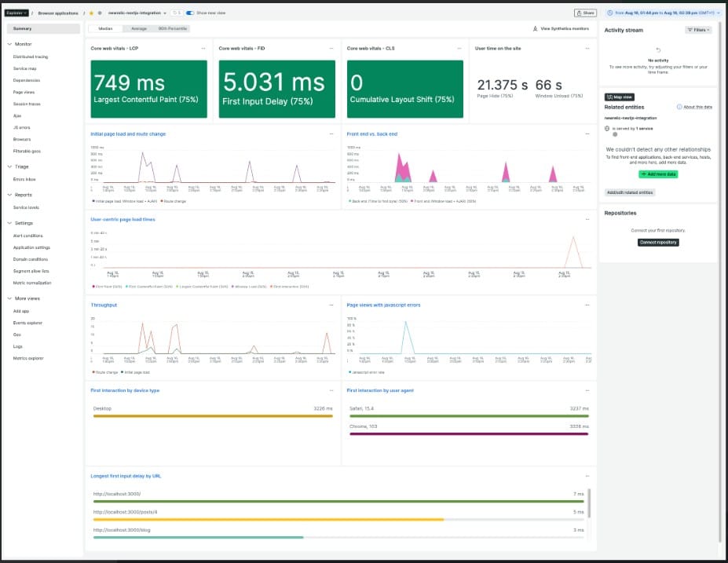This screenshot has width=728, height=563.
Task: Click Add more data in Related entities
Action: (x=658, y=174)
